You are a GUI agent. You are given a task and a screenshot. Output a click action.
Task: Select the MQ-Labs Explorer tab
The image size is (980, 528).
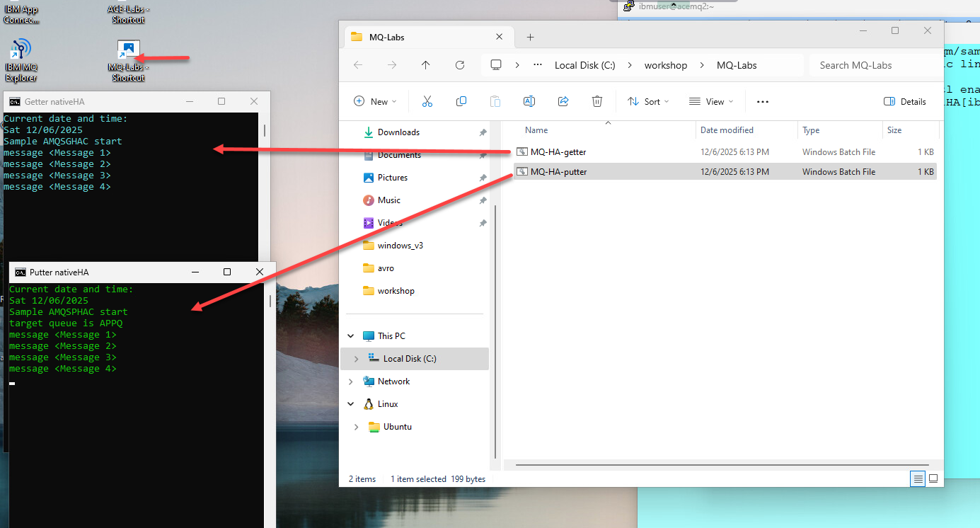(x=429, y=37)
